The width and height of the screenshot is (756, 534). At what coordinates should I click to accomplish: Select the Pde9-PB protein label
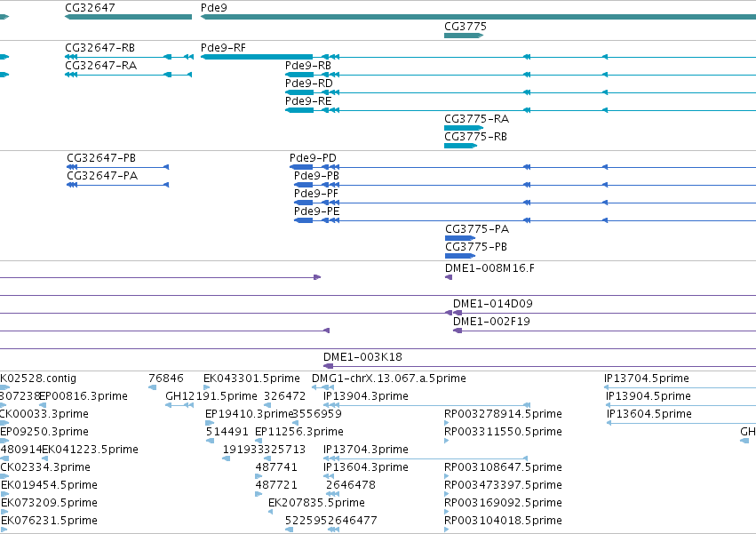[316, 176]
